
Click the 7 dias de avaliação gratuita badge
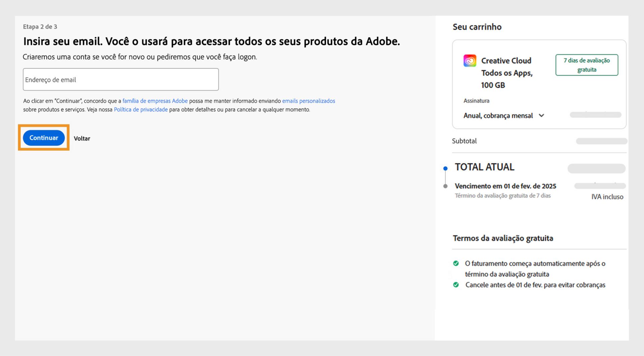(587, 65)
